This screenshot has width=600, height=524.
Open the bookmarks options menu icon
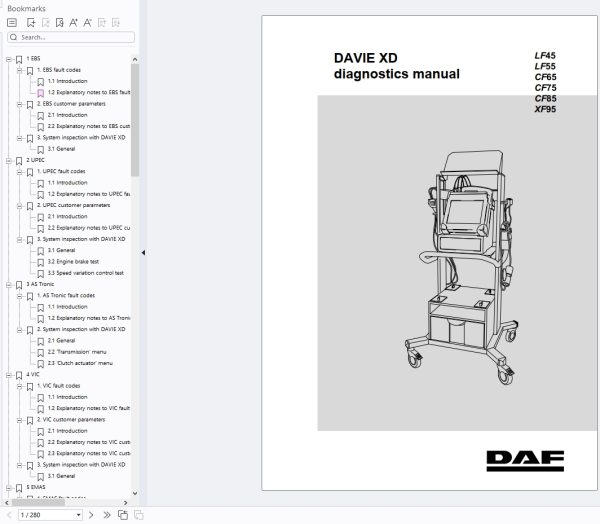[x=12, y=23]
